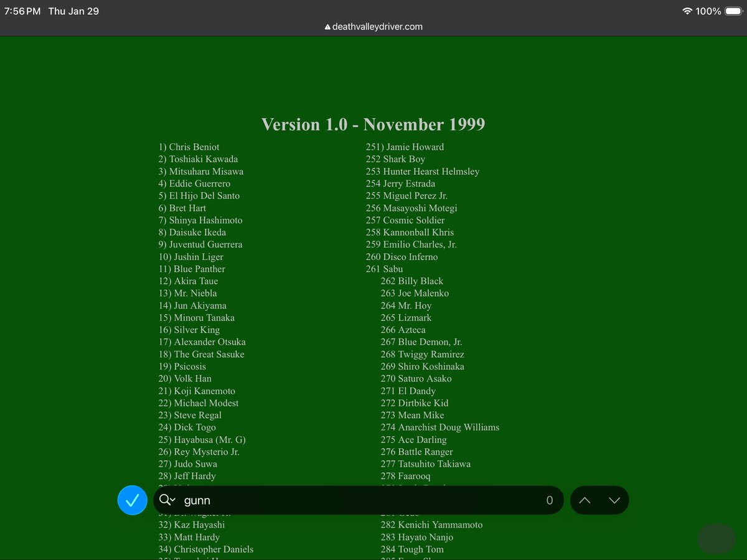Click '10) Jushin Liger' entry

[x=190, y=257]
